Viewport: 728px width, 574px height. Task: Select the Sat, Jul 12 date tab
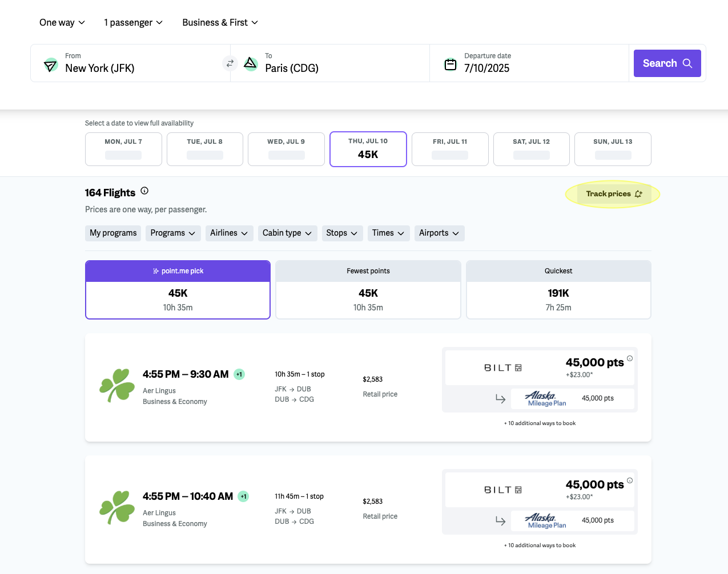coord(532,149)
